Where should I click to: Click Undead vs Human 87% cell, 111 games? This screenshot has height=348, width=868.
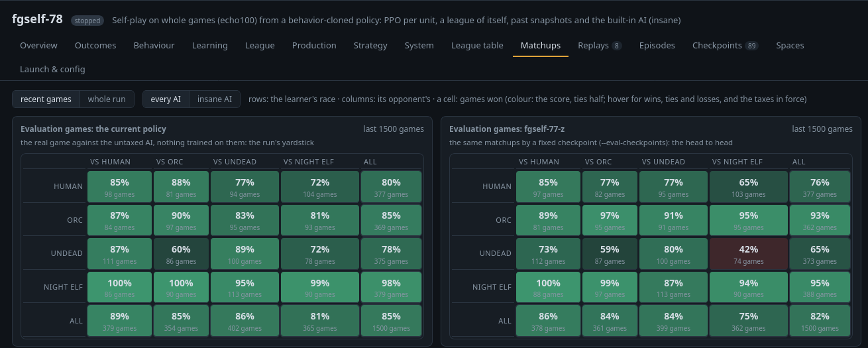[x=119, y=254]
